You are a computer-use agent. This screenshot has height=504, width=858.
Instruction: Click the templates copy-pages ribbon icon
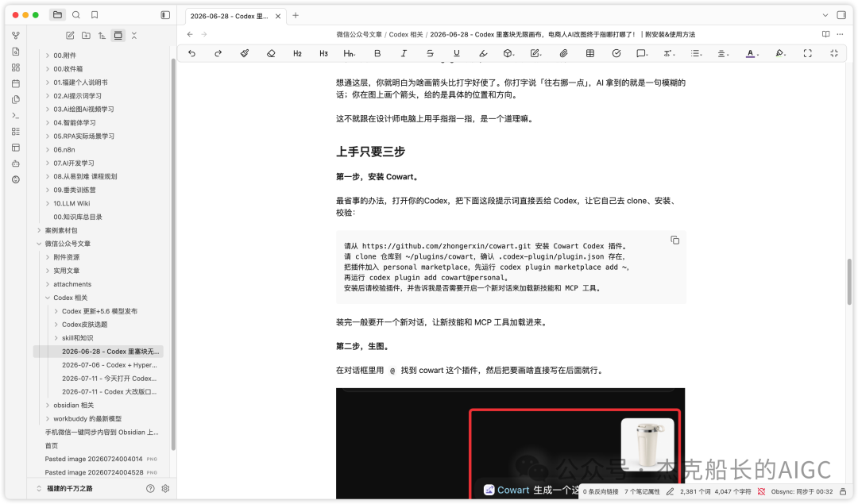click(x=16, y=99)
